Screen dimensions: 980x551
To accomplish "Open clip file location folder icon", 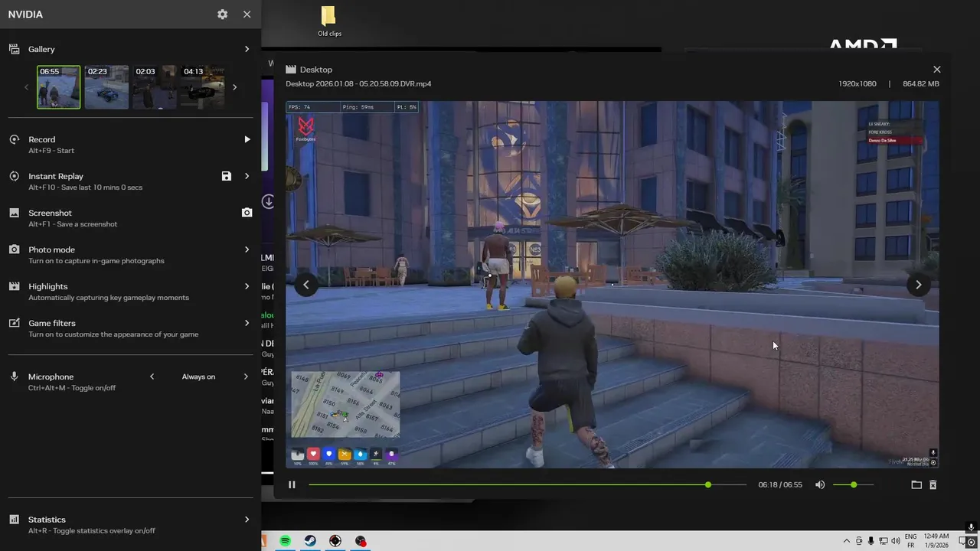I will tap(916, 484).
